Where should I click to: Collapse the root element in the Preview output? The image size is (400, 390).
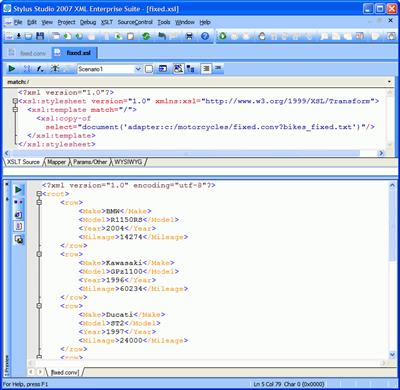tap(39, 194)
